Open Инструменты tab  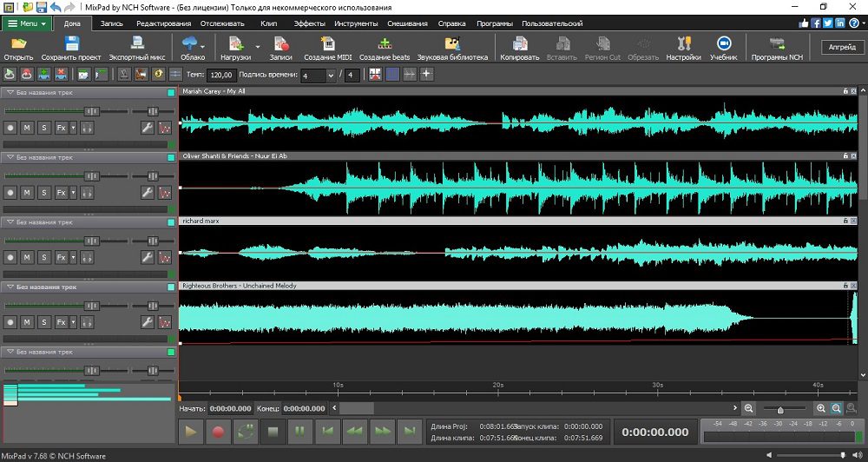point(356,23)
